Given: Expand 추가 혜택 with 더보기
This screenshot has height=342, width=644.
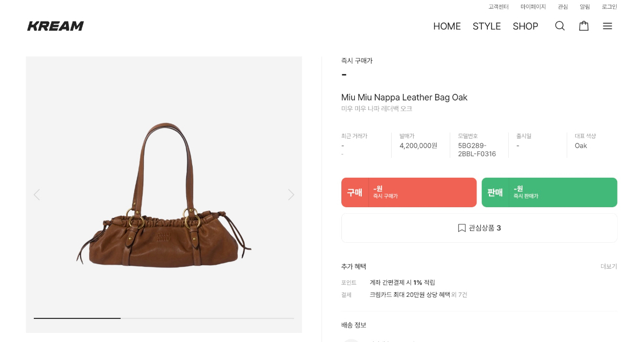Looking at the screenshot, I should 609,266.
